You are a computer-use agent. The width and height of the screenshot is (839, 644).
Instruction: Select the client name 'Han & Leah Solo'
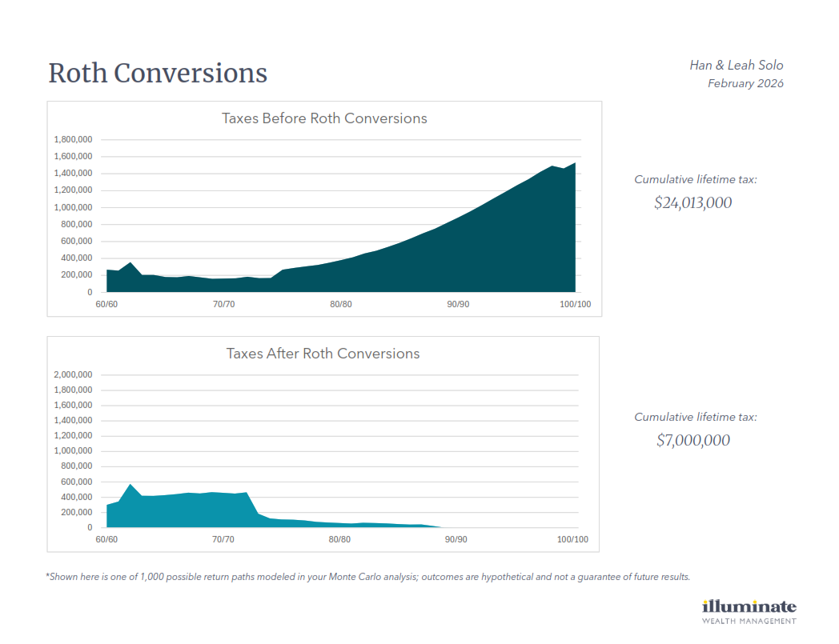(x=737, y=66)
